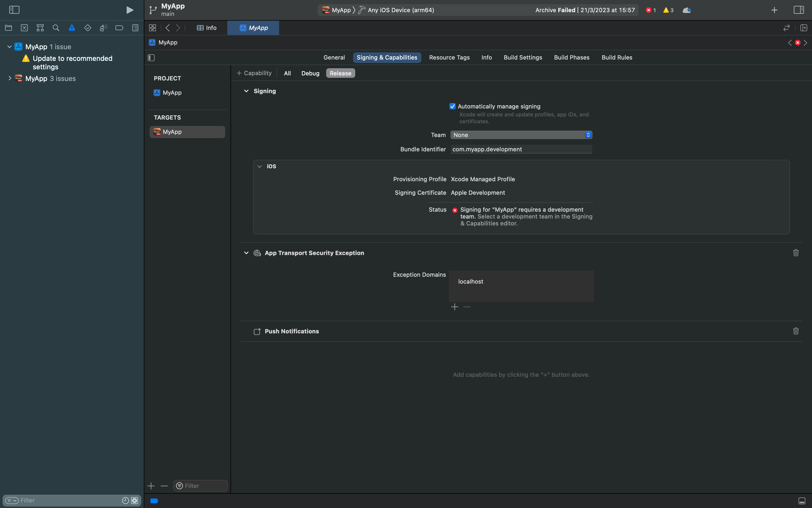Screen dimensions: 812x508
Task: Open the Debug navigator
Action: point(103,28)
